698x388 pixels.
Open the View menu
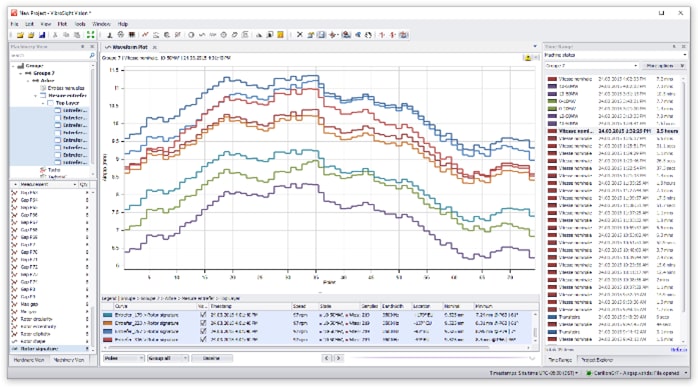click(46, 24)
